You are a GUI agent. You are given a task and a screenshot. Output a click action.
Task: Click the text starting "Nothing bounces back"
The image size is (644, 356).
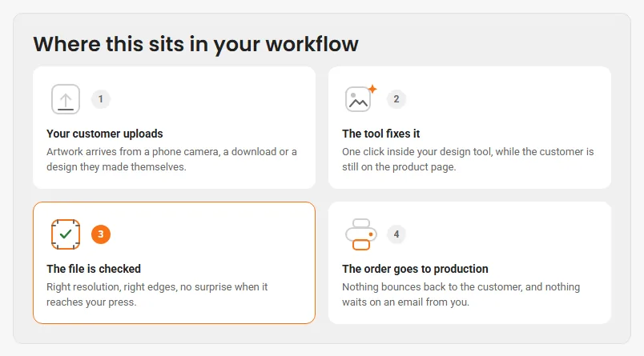point(461,294)
